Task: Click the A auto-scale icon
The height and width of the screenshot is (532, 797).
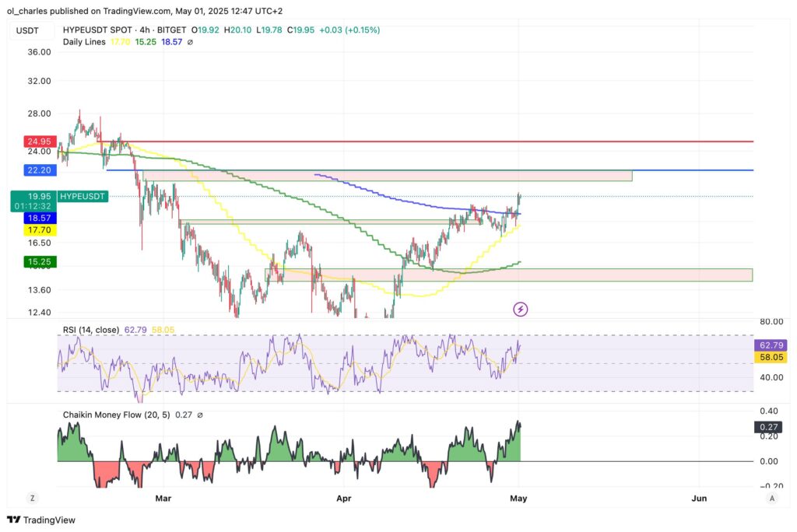Action: (x=771, y=498)
